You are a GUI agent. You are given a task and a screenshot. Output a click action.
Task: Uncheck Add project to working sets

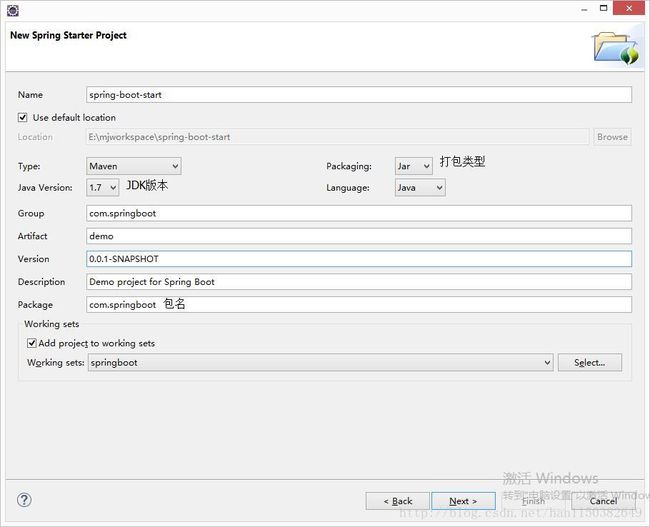pos(32,343)
